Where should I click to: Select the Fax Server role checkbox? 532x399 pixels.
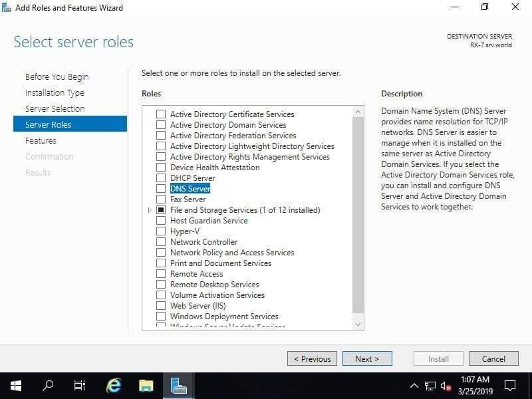[x=161, y=199]
